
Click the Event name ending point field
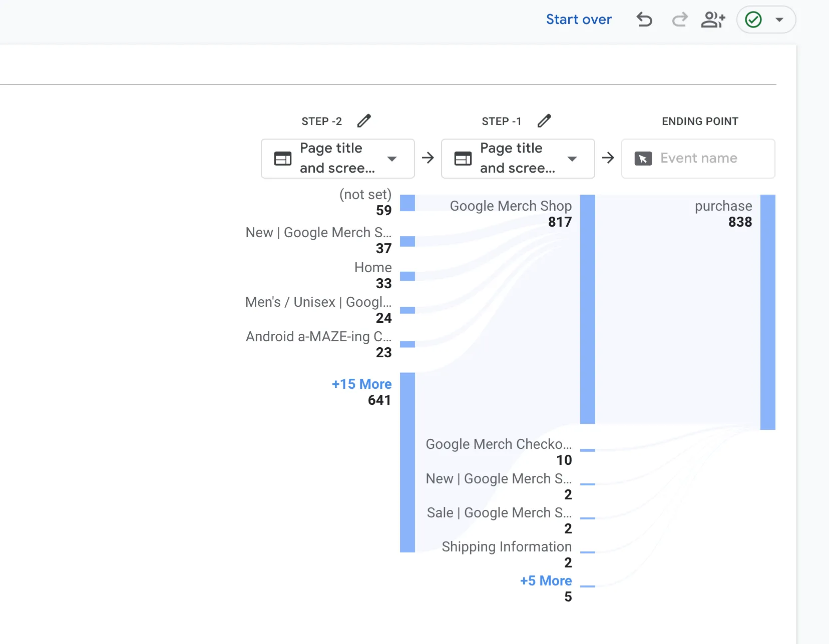(698, 159)
